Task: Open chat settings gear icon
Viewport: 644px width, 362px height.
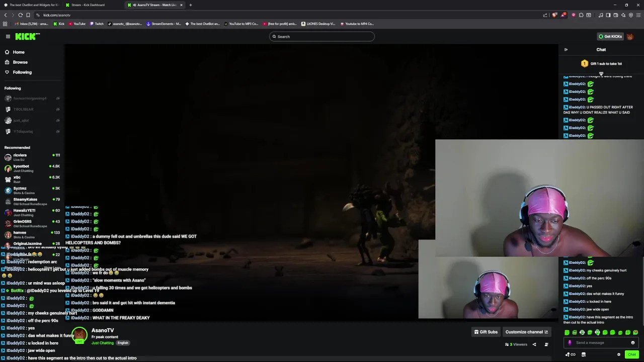Action: (619, 354)
